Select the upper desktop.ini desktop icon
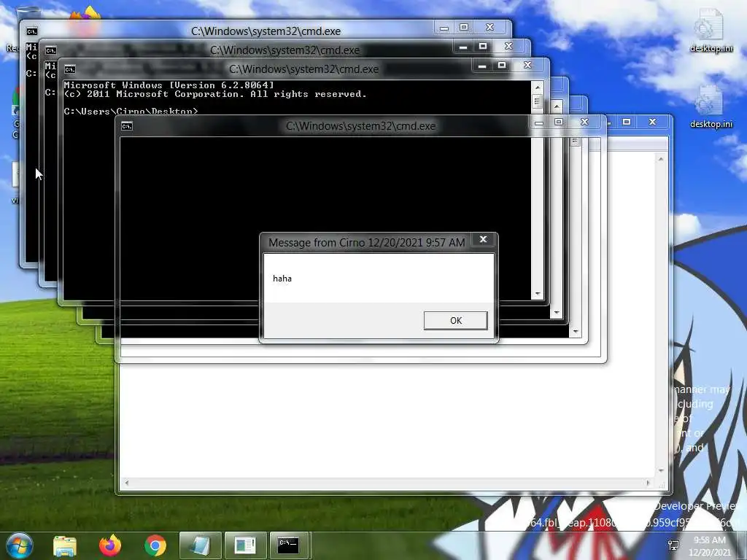The image size is (747, 560). 711,30
